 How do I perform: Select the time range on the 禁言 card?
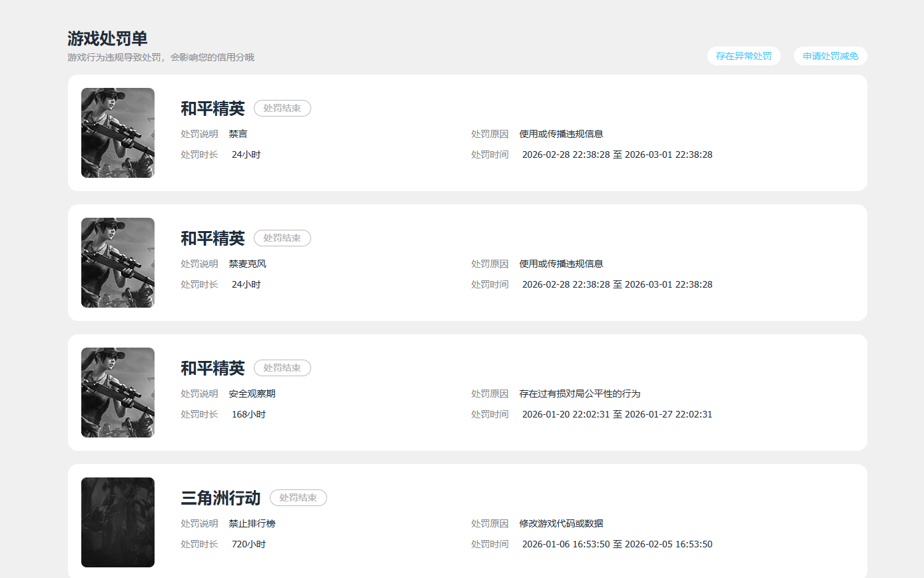point(617,154)
